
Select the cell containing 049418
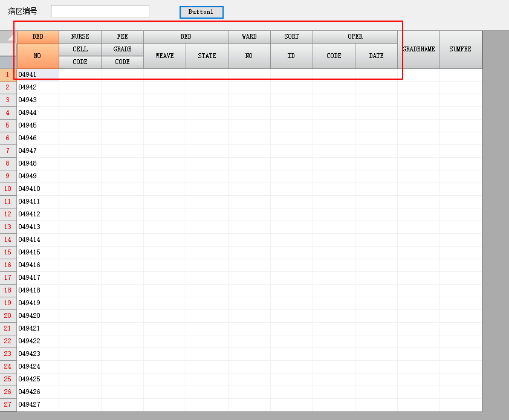point(37,290)
